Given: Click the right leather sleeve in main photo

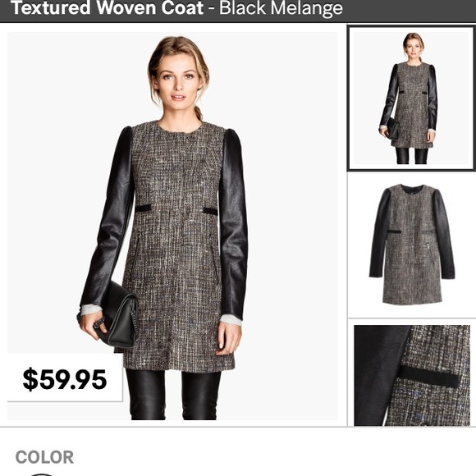Looking at the screenshot, I should tap(233, 223).
